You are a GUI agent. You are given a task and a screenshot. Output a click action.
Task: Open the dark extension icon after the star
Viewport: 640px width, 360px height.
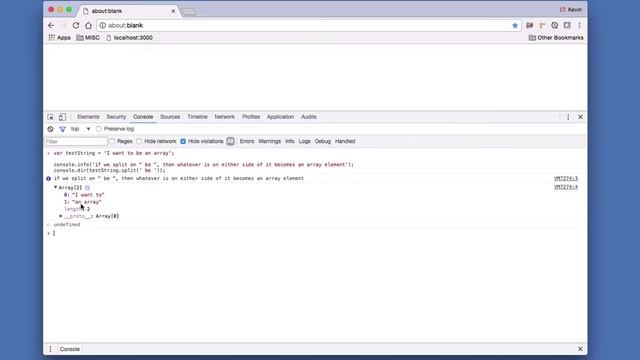click(530, 25)
